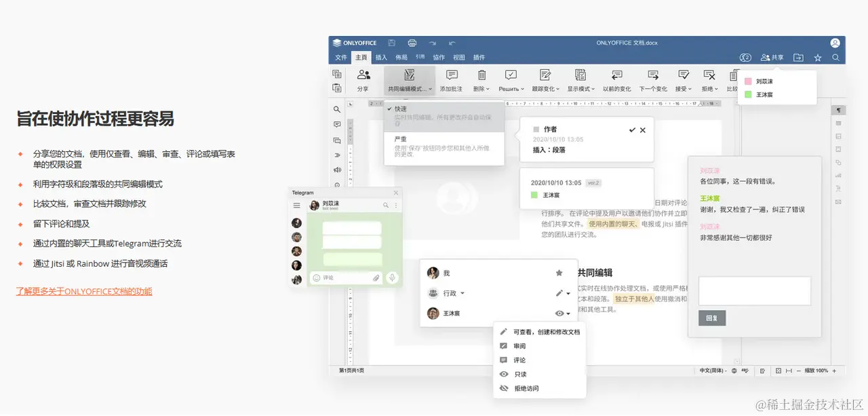
Task: Open search with the title bar magnifier
Action: (836, 58)
